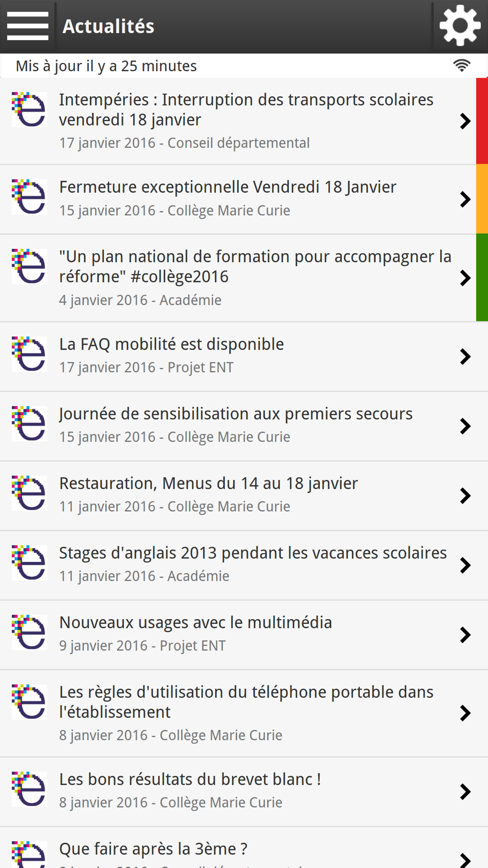Expand Fermeture exceptionnelle item using its chevron
Image resolution: width=488 pixels, height=868 pixels.
465,199
